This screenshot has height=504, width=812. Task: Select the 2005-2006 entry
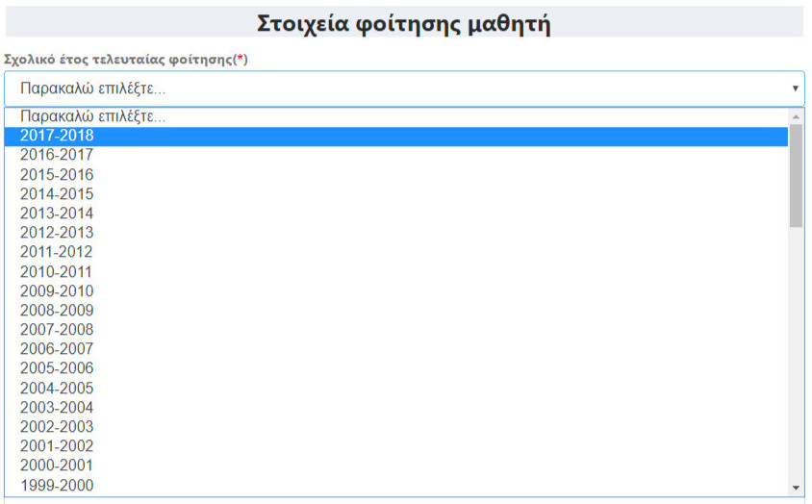coord(57,368)
